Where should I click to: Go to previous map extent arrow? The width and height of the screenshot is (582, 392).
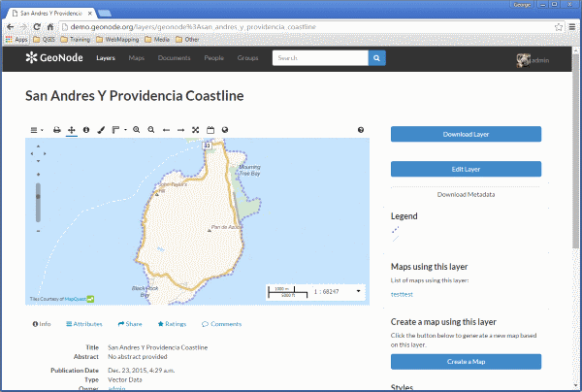pos(166,130)
